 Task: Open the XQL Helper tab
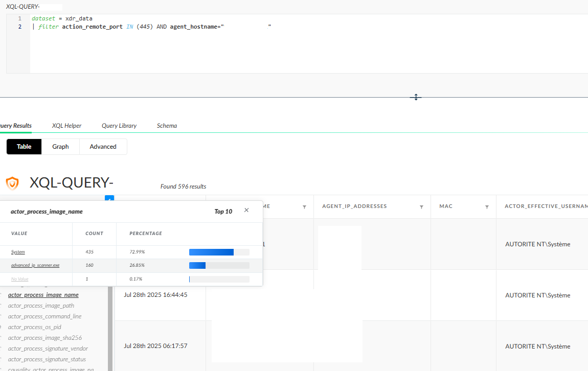tap(66, 126)
